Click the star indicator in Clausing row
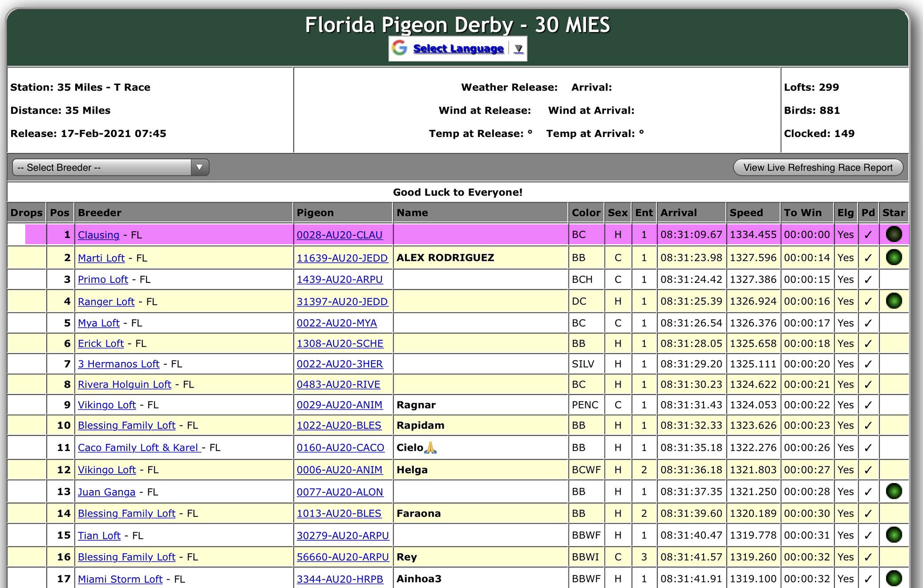The image size is (923, 588). 893,234
